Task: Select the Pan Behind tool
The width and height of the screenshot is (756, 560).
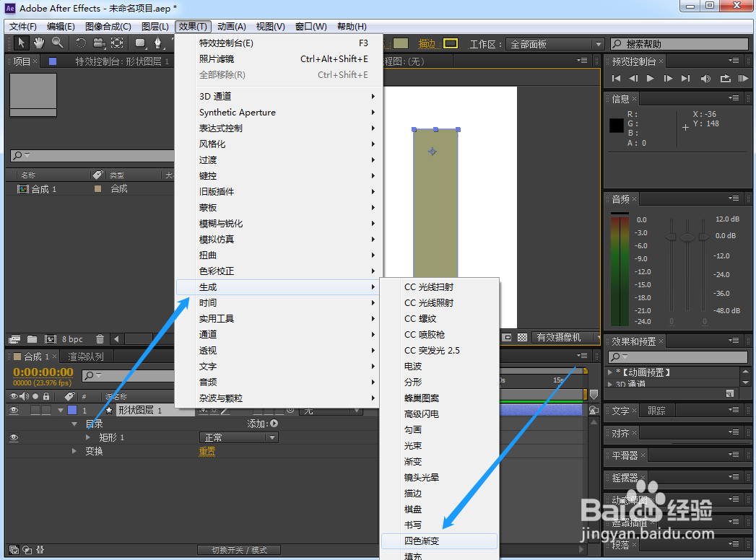Action: pyautogui.click(x=117, y=43)
